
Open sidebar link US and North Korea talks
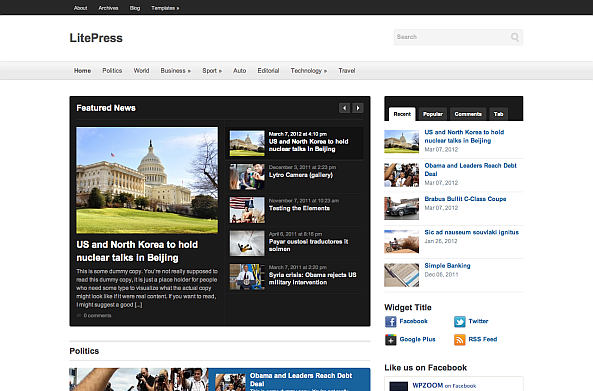464,137
